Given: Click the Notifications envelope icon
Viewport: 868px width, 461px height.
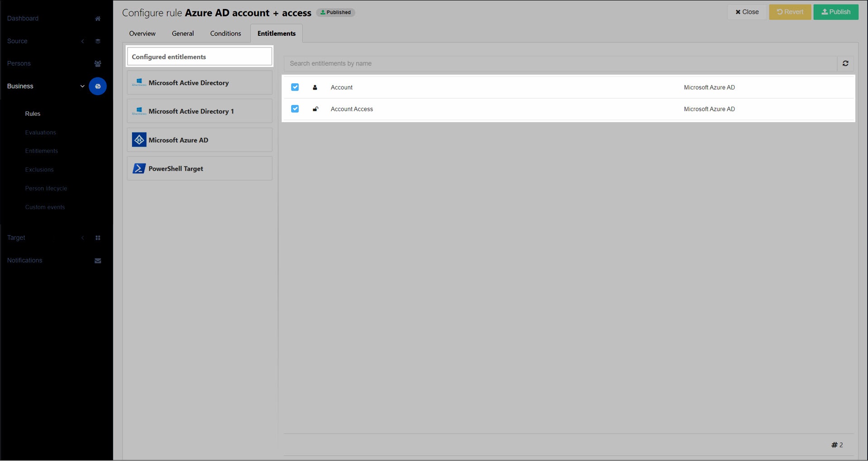Looking at the screenshot, I should point(98,261).
